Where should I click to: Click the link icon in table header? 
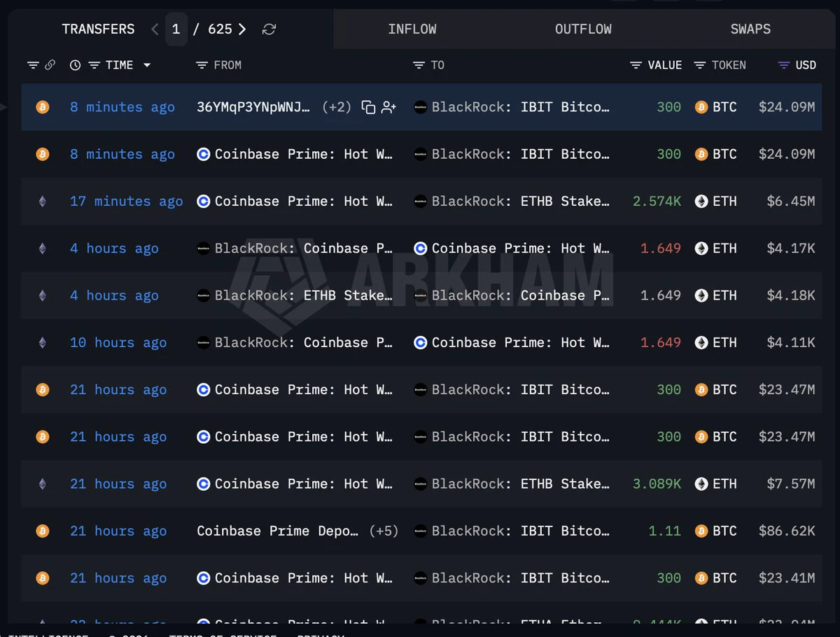click(x=50, y=65)
